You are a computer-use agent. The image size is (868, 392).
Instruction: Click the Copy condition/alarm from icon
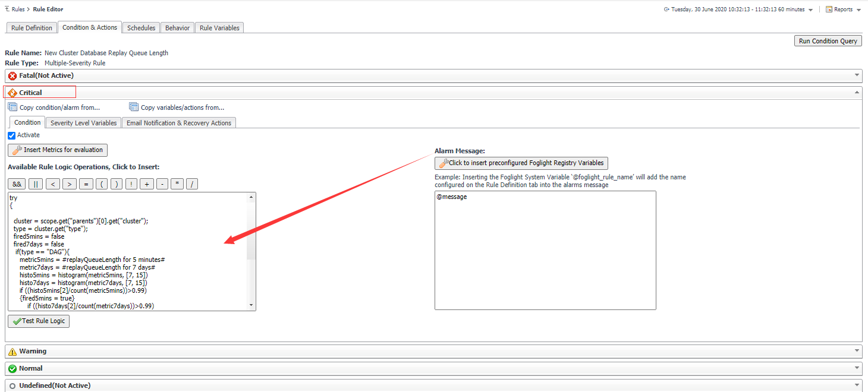pyautogui.click(x=12, y=106)
